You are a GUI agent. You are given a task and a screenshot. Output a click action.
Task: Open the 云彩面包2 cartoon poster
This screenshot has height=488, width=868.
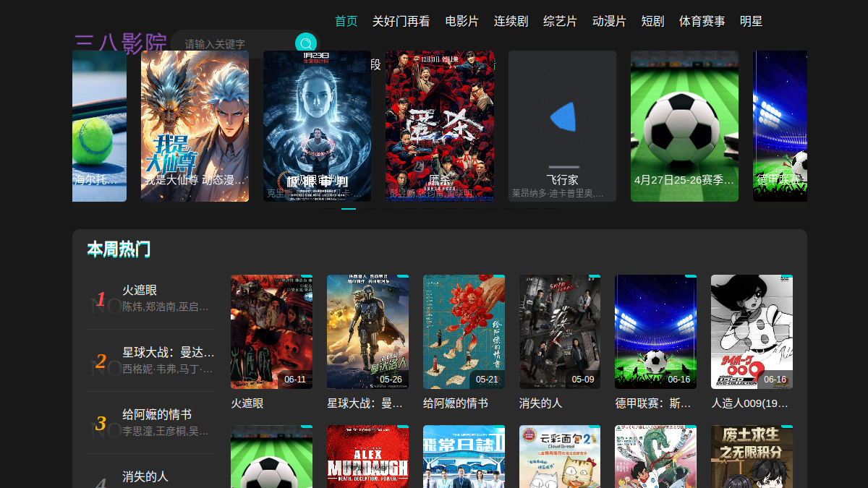pos(560,457)
